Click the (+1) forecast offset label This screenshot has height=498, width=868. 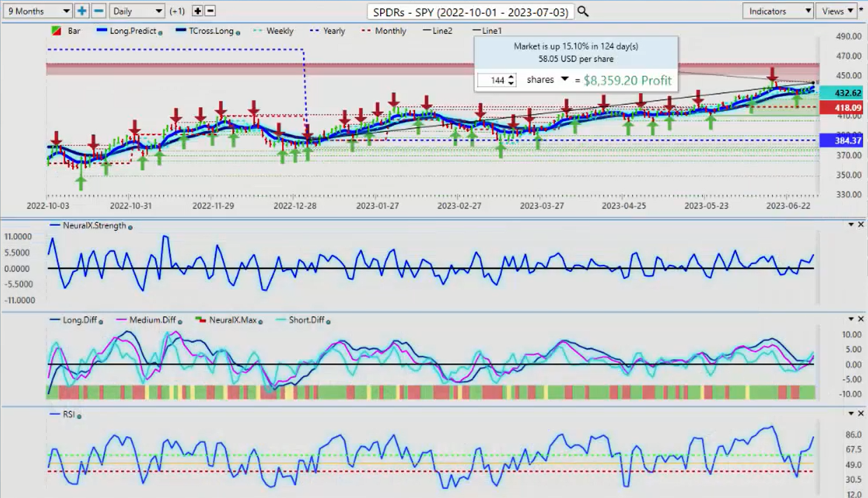click(177, 11)
